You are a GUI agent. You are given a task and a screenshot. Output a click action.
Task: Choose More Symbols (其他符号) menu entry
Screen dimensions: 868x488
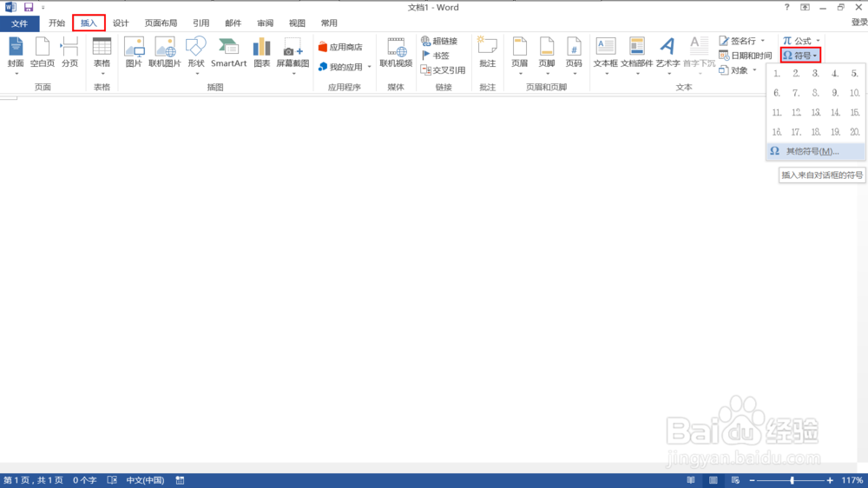(x=815, y=151)
